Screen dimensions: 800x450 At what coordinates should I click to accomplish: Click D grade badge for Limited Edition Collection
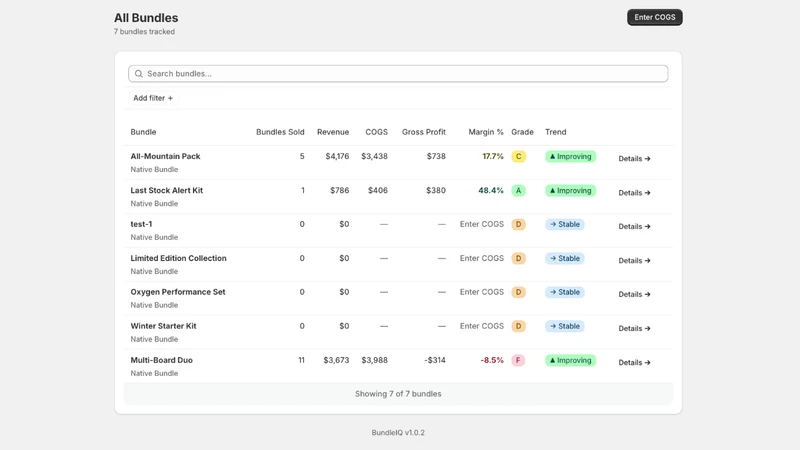pyautogui.click(x=518, y=259)
